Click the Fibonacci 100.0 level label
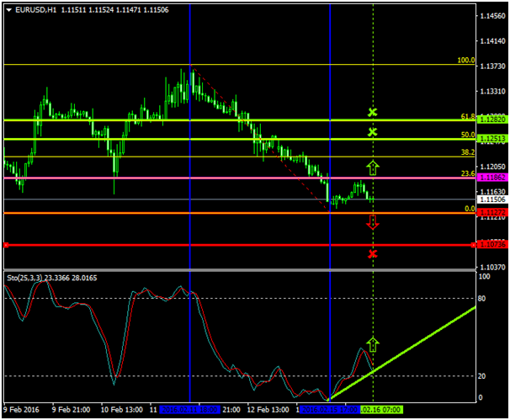510x420 pixels. tap(466, 61)
